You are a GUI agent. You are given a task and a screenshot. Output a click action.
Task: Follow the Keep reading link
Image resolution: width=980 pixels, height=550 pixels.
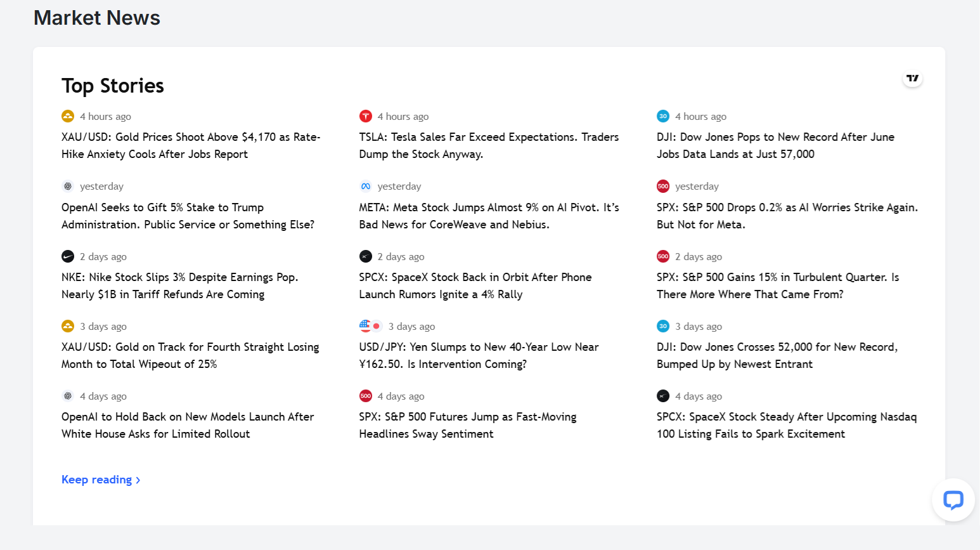tap(101, 480)
